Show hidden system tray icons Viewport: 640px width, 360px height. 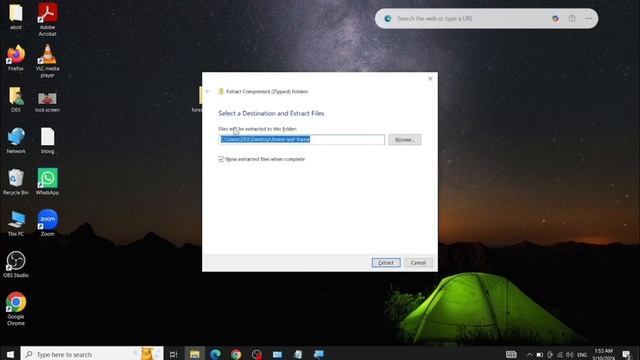click(x=529, y=354)
